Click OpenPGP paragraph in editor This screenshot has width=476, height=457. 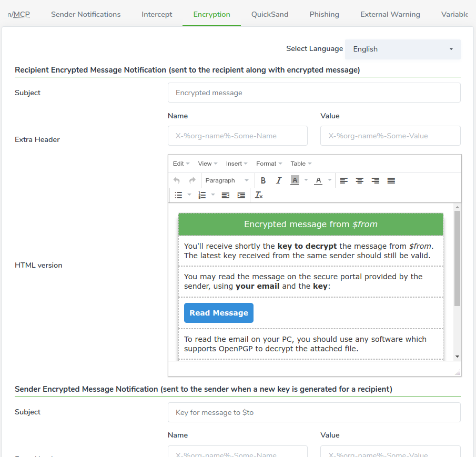(x=305, y=344)
